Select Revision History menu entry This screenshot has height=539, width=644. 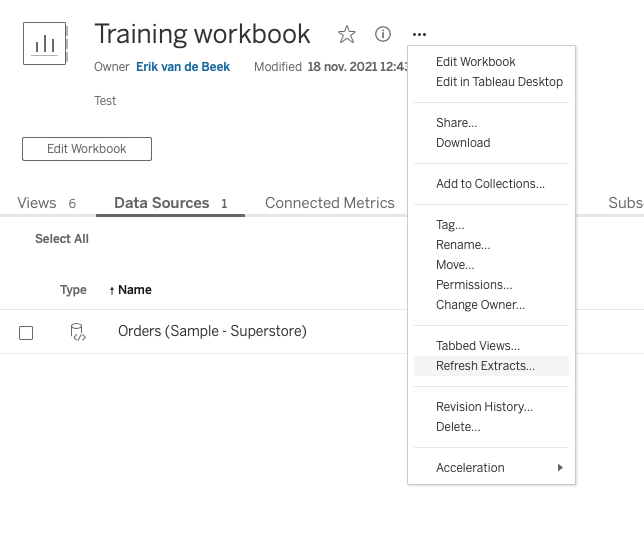tap(484, 407)
